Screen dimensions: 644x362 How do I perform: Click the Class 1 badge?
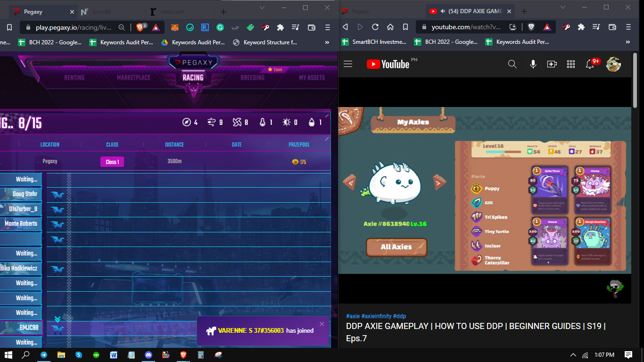(x=112, y=162)
